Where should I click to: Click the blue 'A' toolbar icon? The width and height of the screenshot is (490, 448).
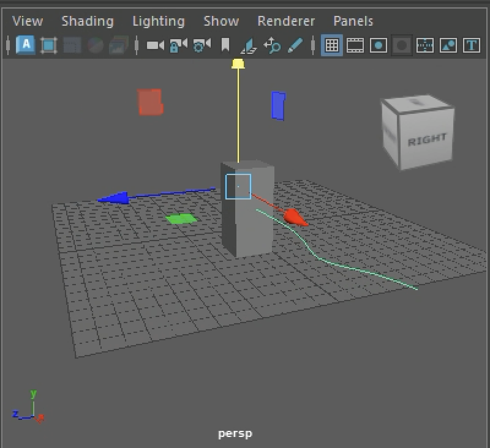(x=26, y=45)
